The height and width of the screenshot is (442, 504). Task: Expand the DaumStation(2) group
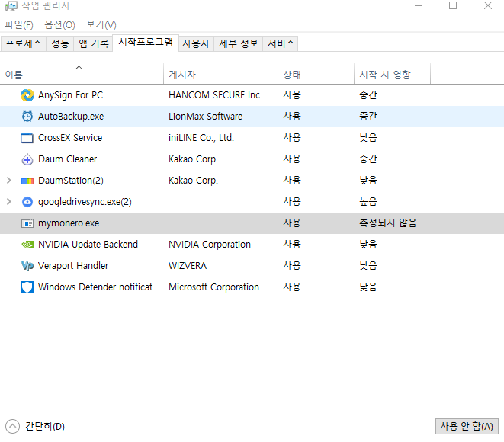(x=9, y=181)
